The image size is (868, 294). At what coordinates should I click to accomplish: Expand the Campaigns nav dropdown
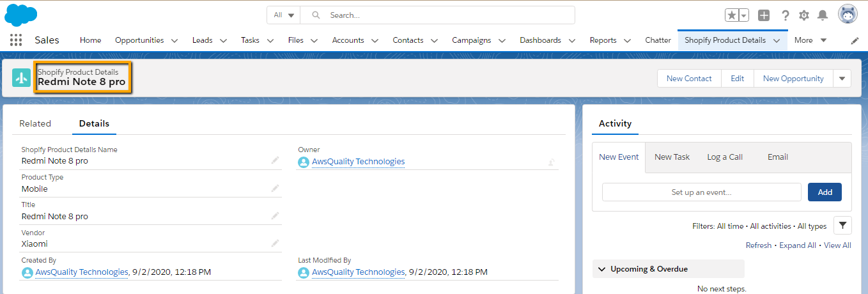[502, 40]
